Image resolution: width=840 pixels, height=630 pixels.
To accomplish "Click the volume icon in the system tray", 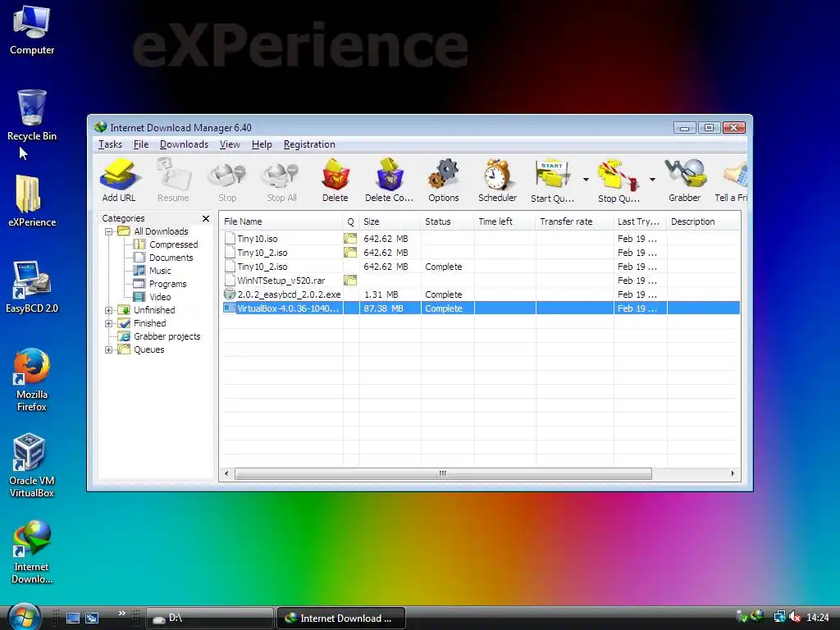I will click(x=795, y=617).
